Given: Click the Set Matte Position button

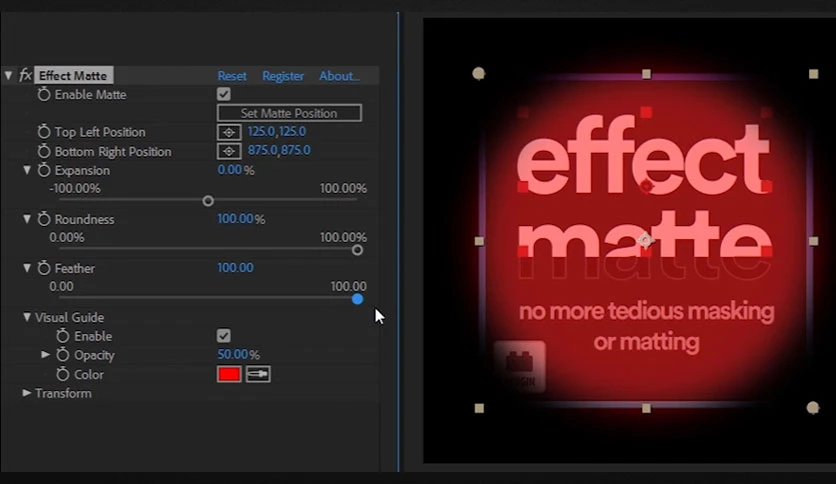Looking at the screenshot, I should pyautogui.click(x=289, y=113).
